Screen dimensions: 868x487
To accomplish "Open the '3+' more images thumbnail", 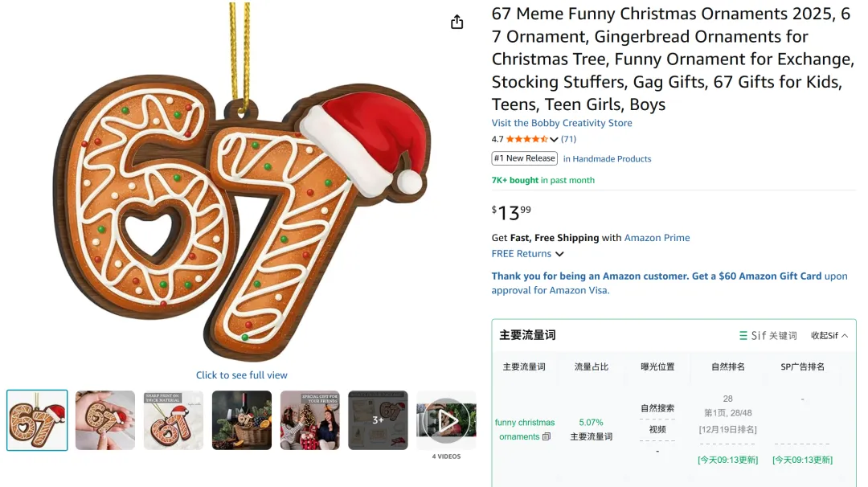I will 378,420.
